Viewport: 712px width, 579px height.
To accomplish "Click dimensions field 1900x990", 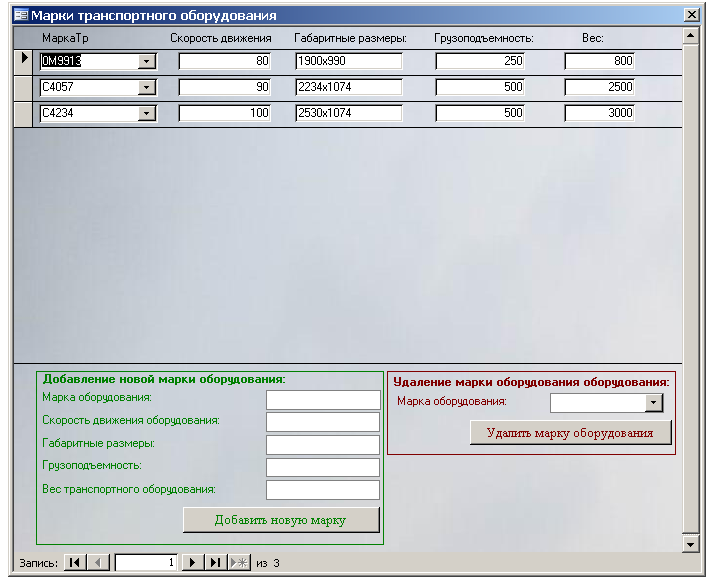I will [349, 61].
